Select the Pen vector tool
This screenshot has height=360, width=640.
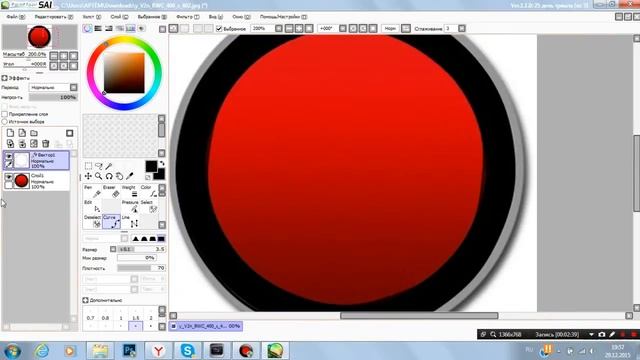coord(93,191)
